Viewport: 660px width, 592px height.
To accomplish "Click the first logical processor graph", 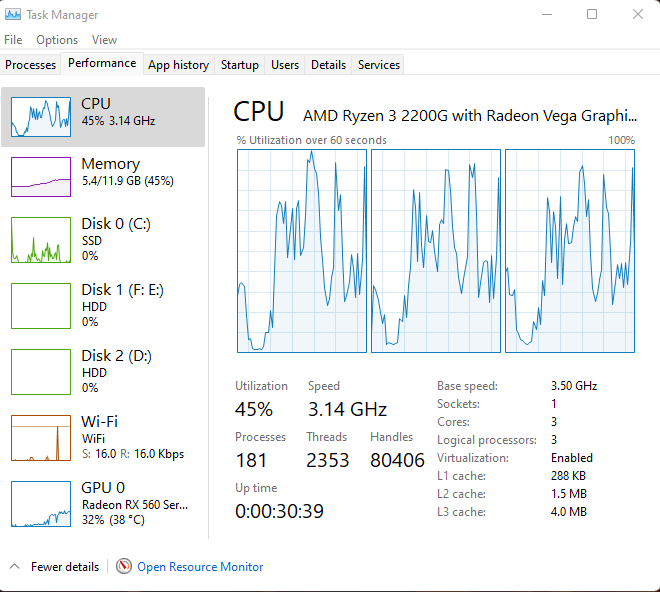I will coord(302,251).
